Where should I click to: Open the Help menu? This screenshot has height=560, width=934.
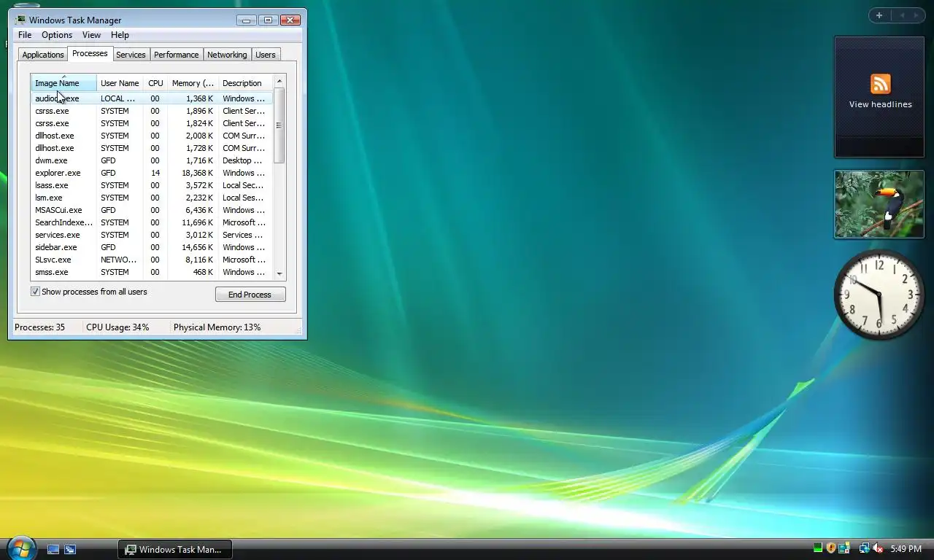tap(120, 35)
